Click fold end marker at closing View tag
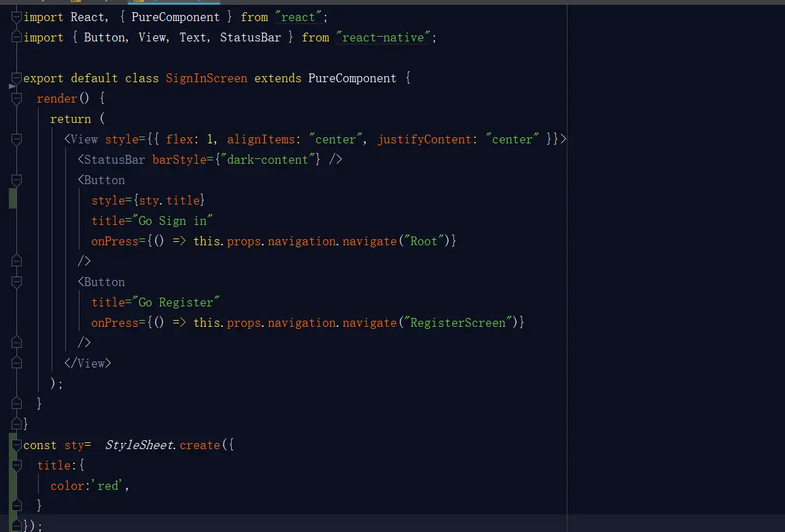 (16, 363)
